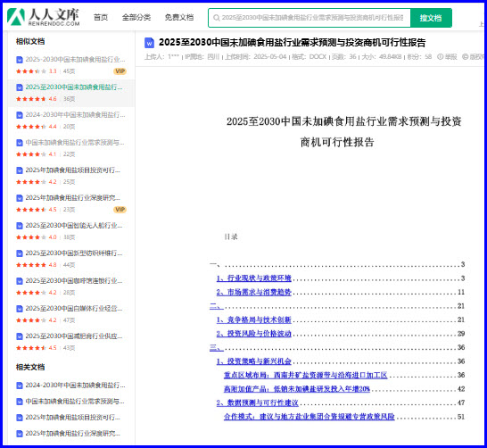Viewport: 487px width, 448px height.
Task: Click the 43页 page count label
Action: coord(69,348)
